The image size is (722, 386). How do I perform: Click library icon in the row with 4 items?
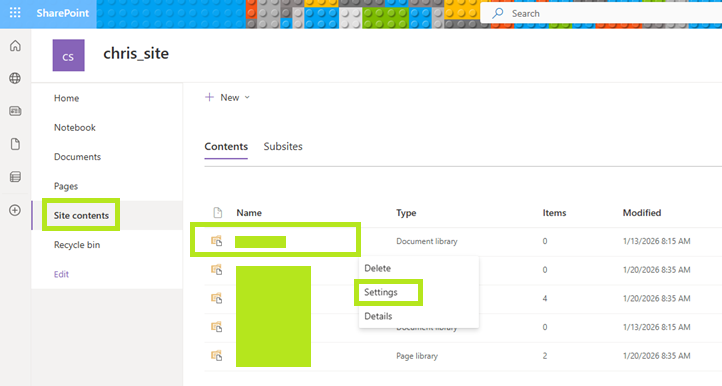click(216, 298)
